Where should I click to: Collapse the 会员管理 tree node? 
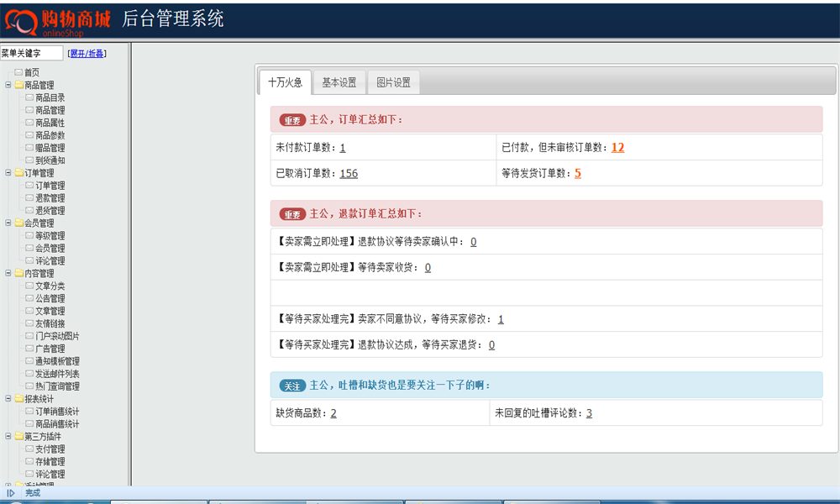[x=8, y=223]
